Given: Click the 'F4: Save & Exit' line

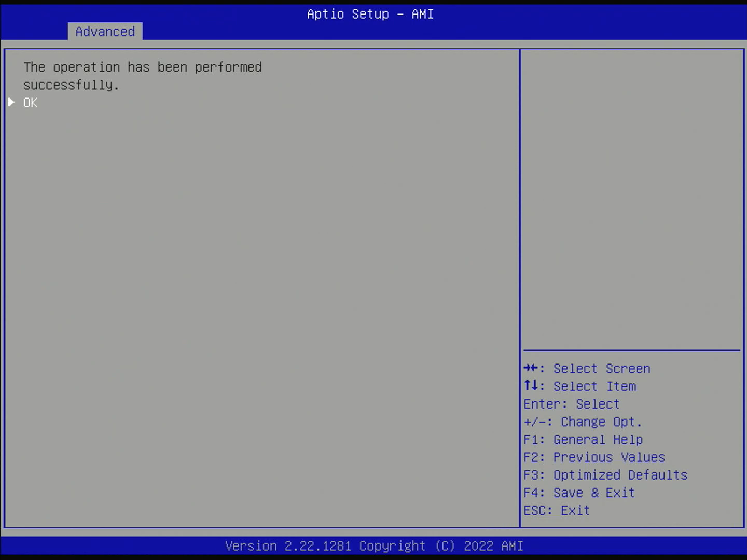Looking at the screenshot, I should (579, 493).
